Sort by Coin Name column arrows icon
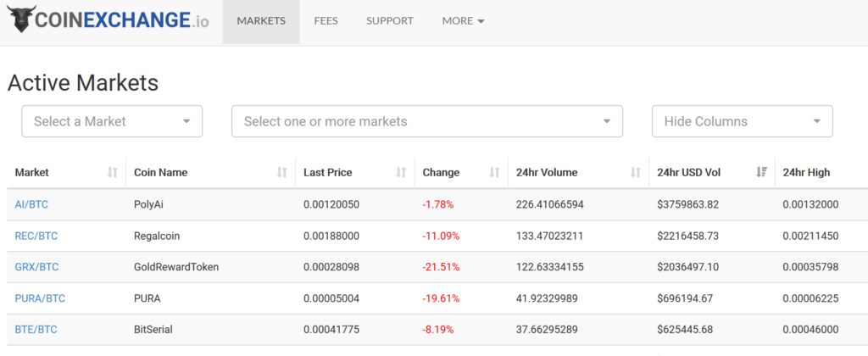The width and height of the screenshot is (868, 356). (x=282, y=172)
